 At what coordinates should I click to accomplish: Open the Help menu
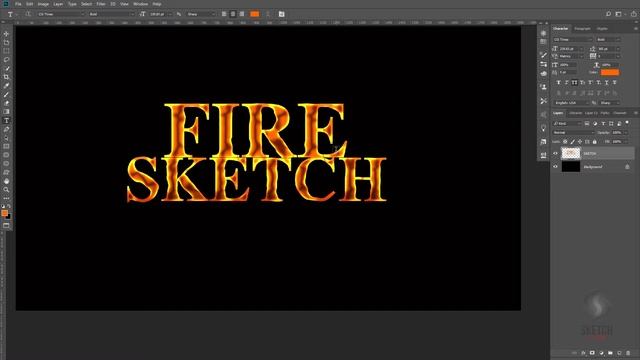coord(157,4)
